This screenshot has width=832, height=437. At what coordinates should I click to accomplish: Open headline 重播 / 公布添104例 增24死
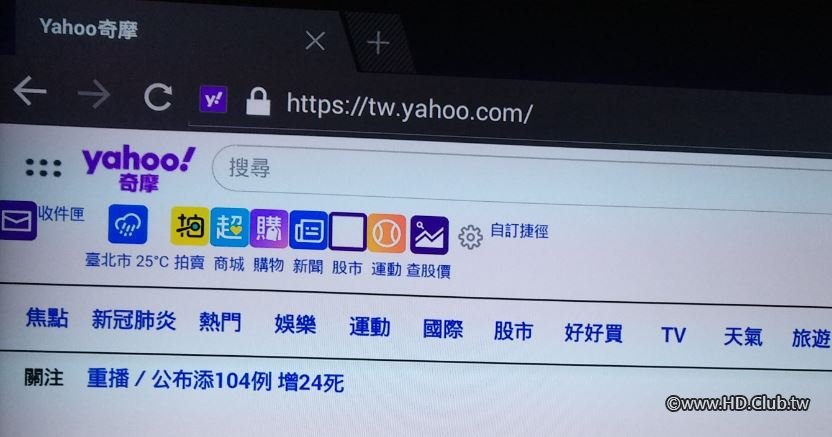coord(216,381)
